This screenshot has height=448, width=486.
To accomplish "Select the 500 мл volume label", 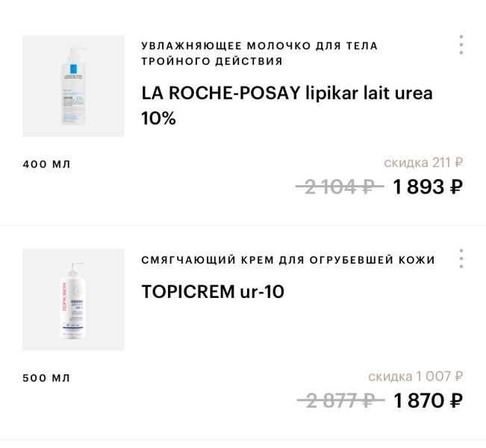I will (46, 378).
